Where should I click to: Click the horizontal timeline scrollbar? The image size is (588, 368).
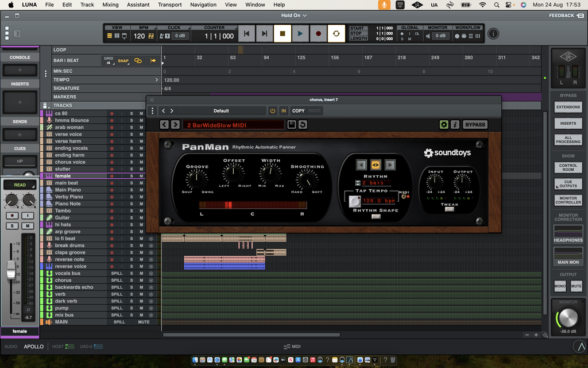click(x=252, y=335)
